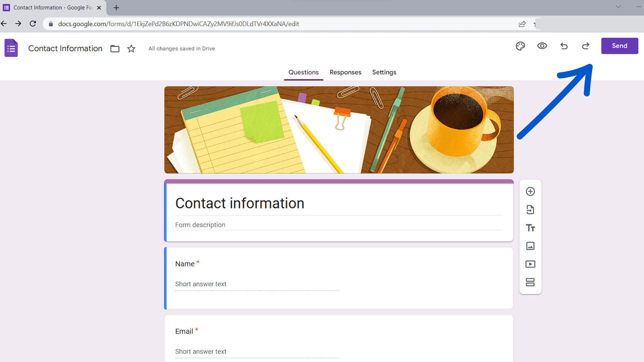Embed a YouTube video in form

(x=530, y=264)
